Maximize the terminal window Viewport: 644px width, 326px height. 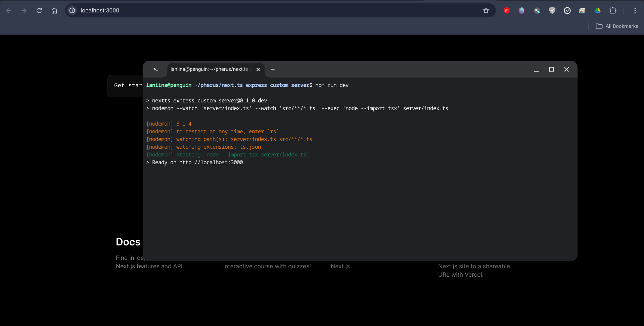551,69
